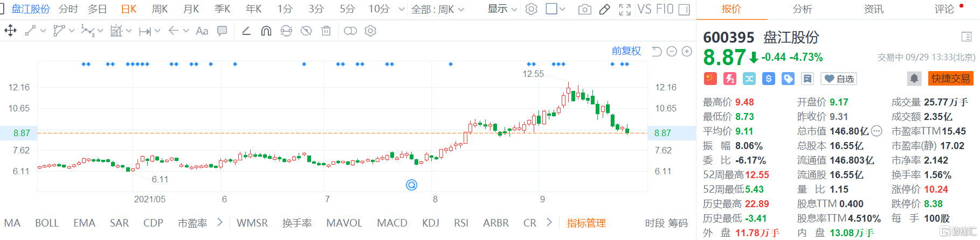The image size is (980, 240).
Task: Click the cyan shuffle arrows badge
Action: 749,79
